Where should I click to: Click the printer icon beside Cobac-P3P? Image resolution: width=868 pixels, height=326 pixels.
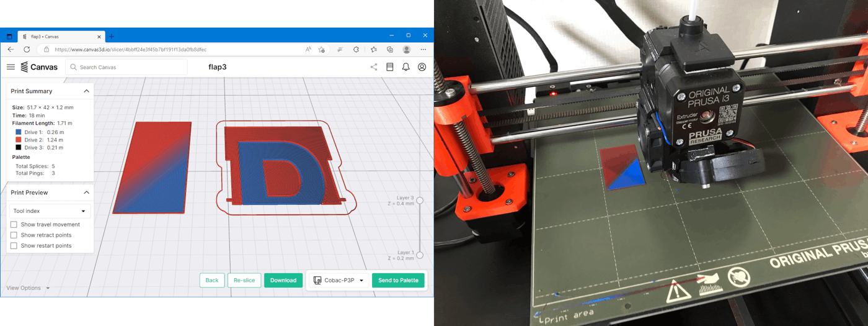pyautogui.click(x=317, y=281)
